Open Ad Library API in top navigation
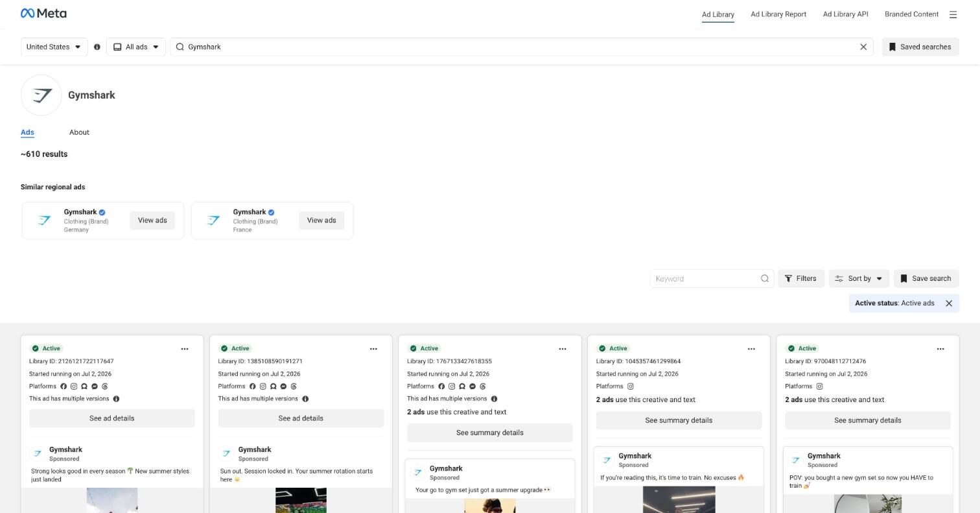Viewport: 980px width, 513px height. pyautogui.click(x=845, y=14)
